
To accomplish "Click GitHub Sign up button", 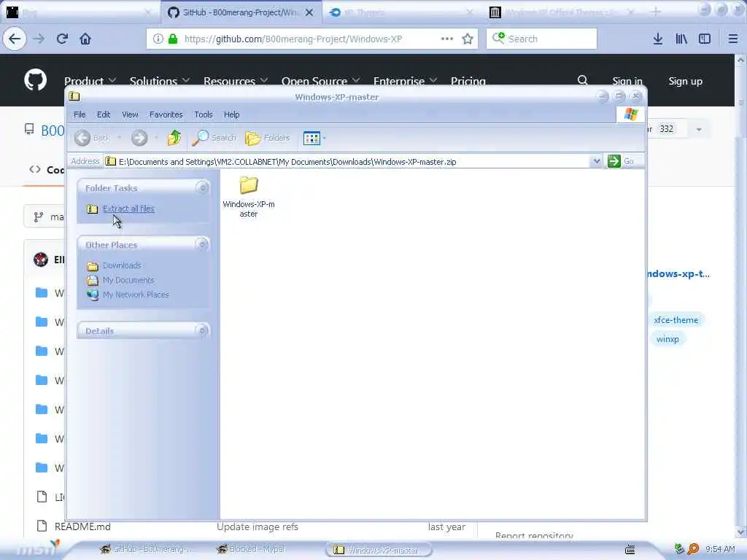I will (x=685, y=82).
